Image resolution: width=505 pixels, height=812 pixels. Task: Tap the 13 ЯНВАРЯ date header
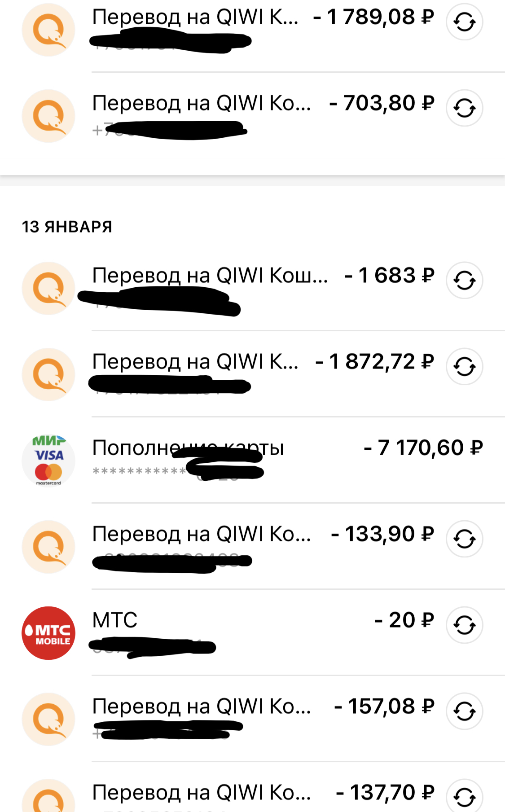point(67,227)
